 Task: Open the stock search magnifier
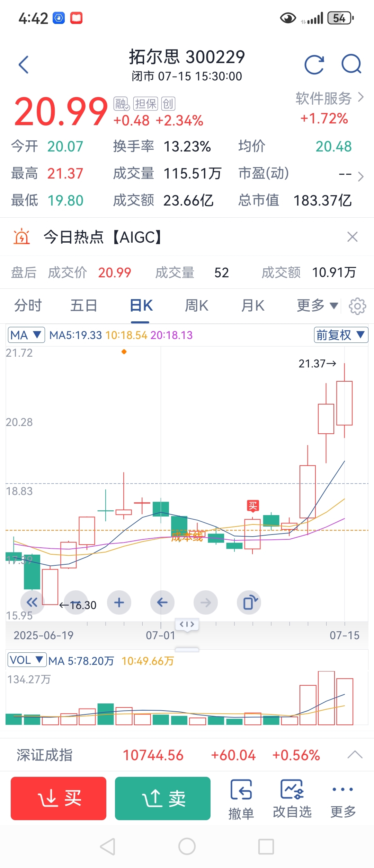(x=351, y=64)
